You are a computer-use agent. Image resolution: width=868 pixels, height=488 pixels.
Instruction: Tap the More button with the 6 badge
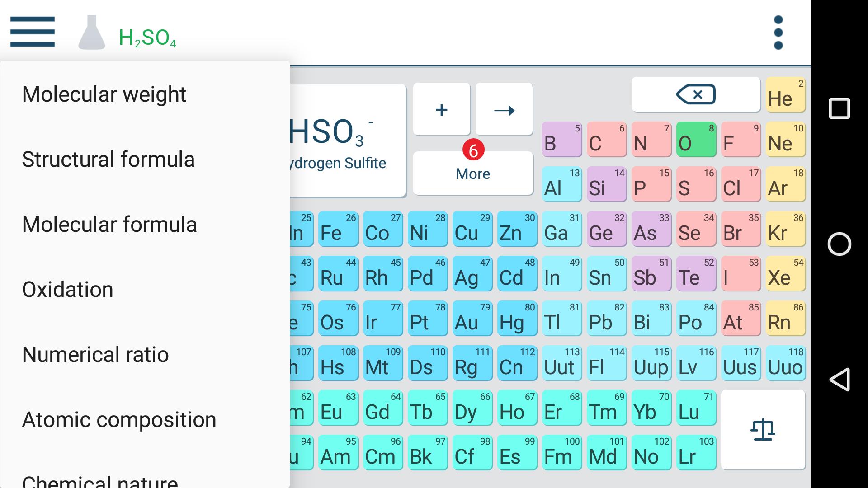pyautogui.click(x=472, y=174)
